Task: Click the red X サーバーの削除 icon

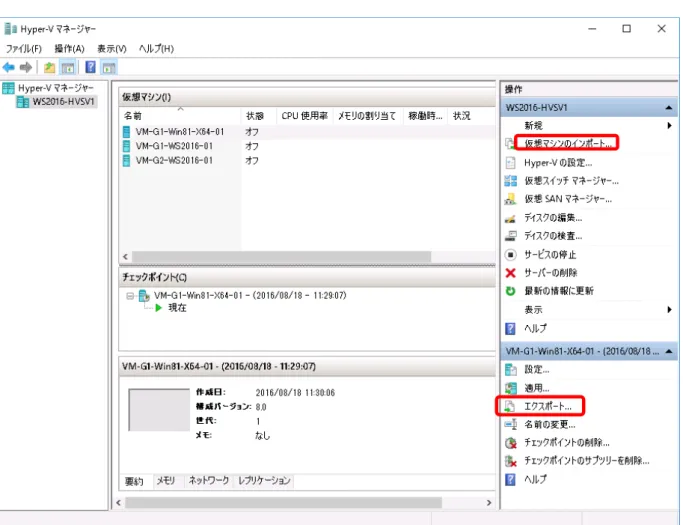Action: pos(511,273)
